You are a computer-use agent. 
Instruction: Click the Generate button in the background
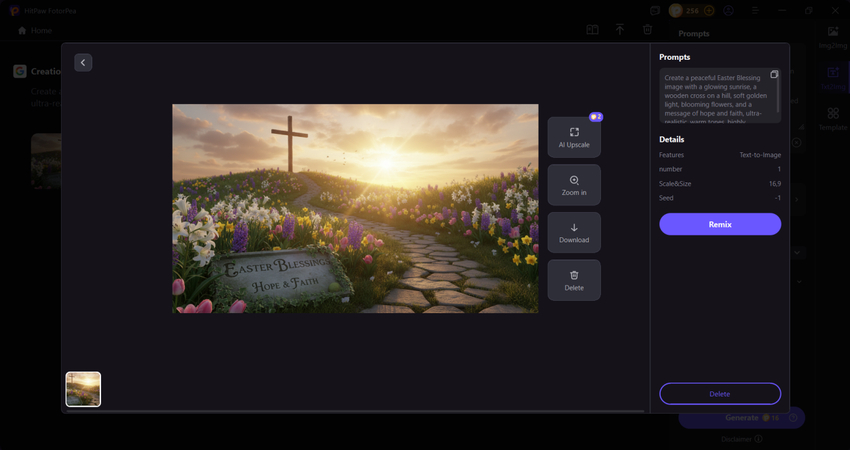pyautogui.click(x=742, y=417)
